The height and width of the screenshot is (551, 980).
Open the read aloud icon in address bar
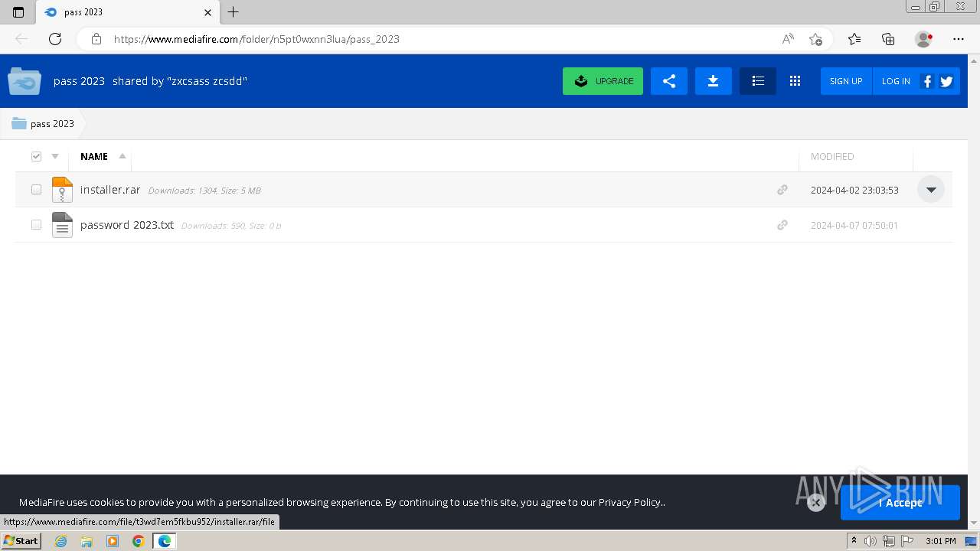788,39
